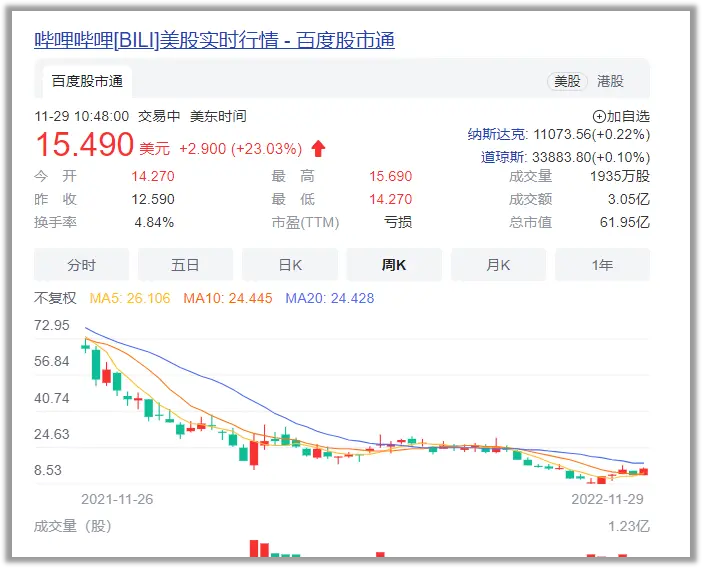Viewport: 703px width, 569px height.
Task: Select the 周K chart tab
Action: [394, 265]
